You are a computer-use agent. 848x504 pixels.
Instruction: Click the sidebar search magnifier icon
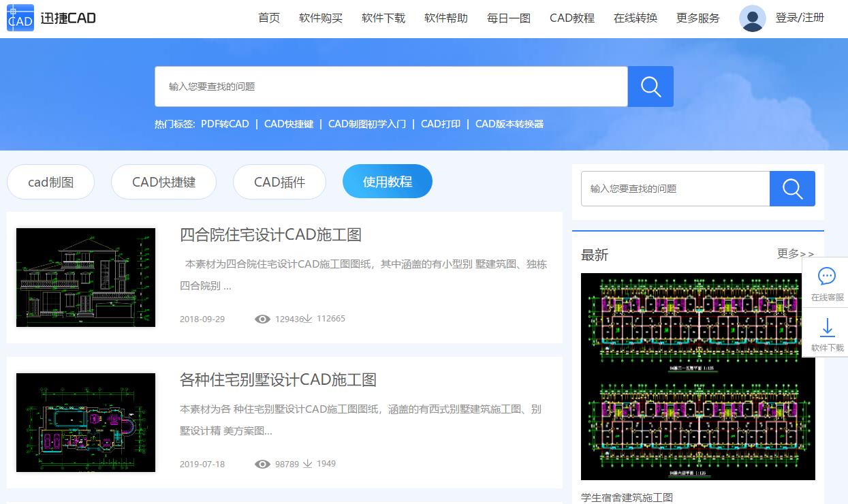pyautogui.click(x=792, y=189)
